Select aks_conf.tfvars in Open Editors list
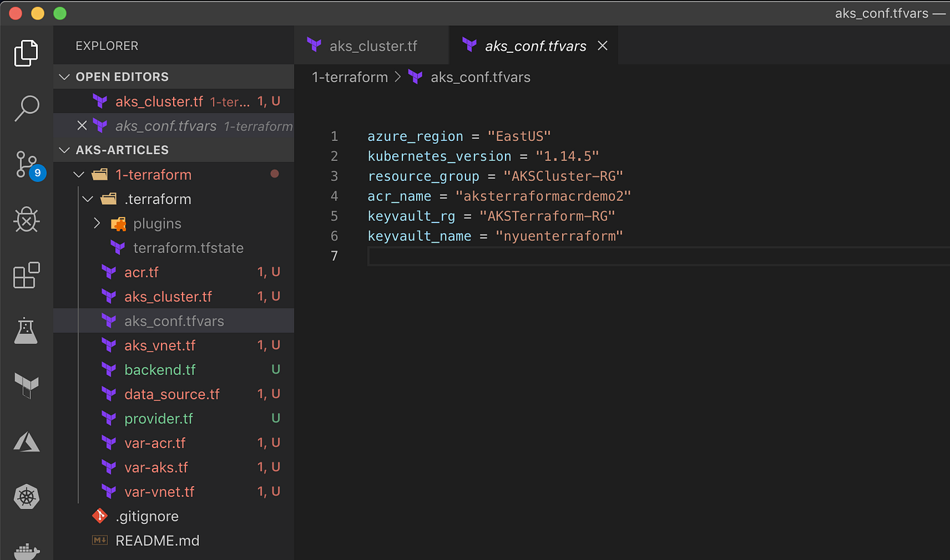 174,125
